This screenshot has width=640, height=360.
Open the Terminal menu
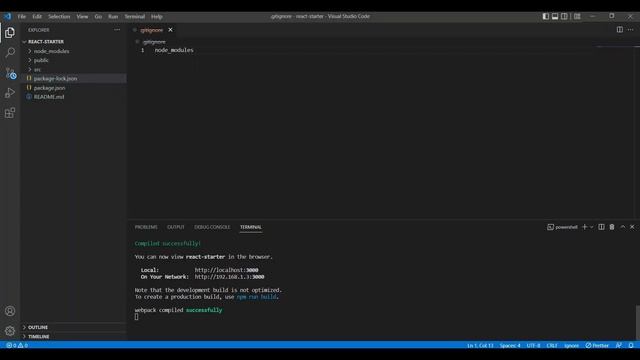(x=135, y=17)
